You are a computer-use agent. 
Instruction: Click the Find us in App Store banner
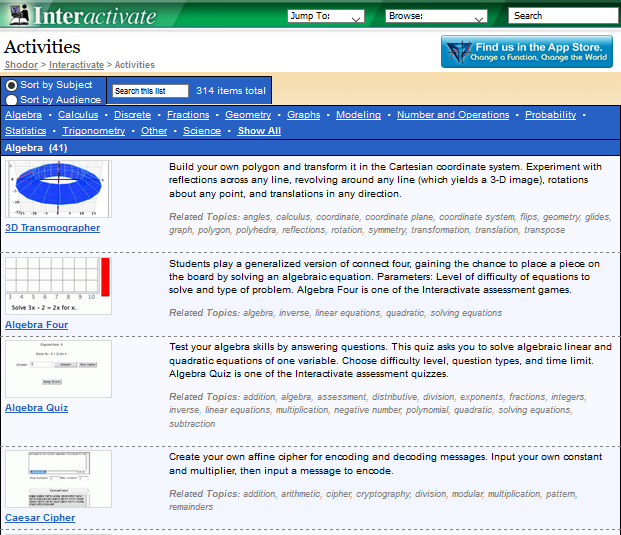(527, 52)
